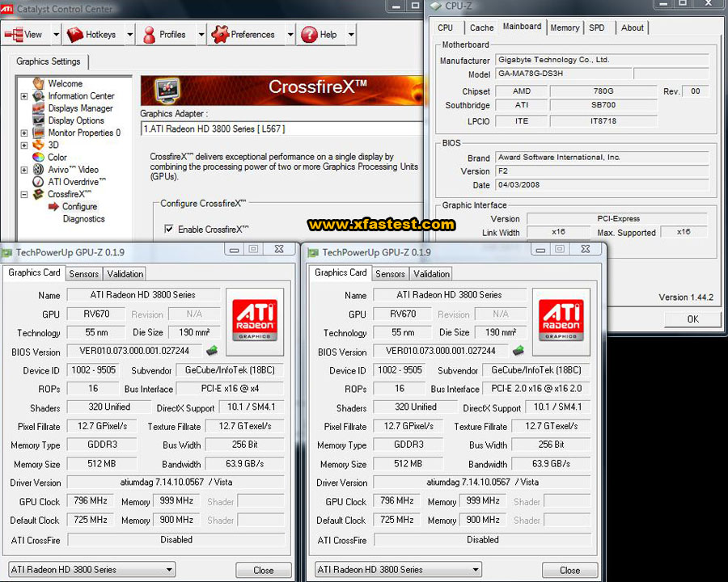Click the red Help question icon
This screenshot has width=728, height=582.
(309, 35)
